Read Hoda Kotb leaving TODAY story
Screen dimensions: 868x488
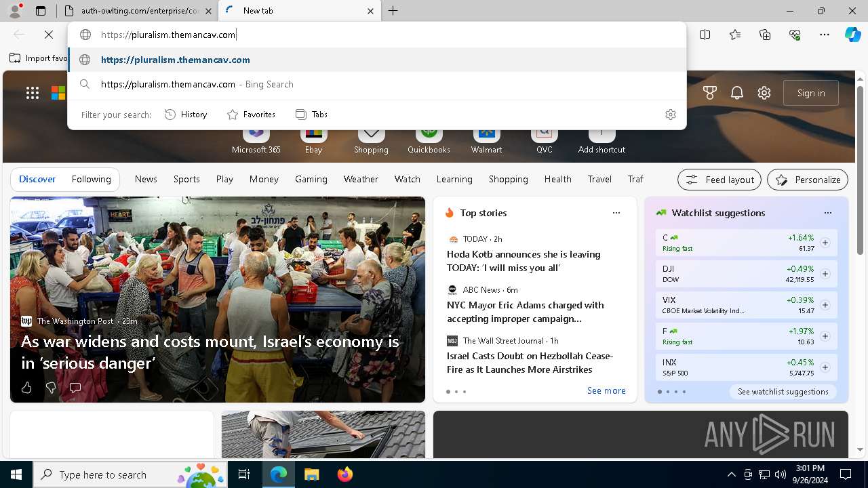524,261
